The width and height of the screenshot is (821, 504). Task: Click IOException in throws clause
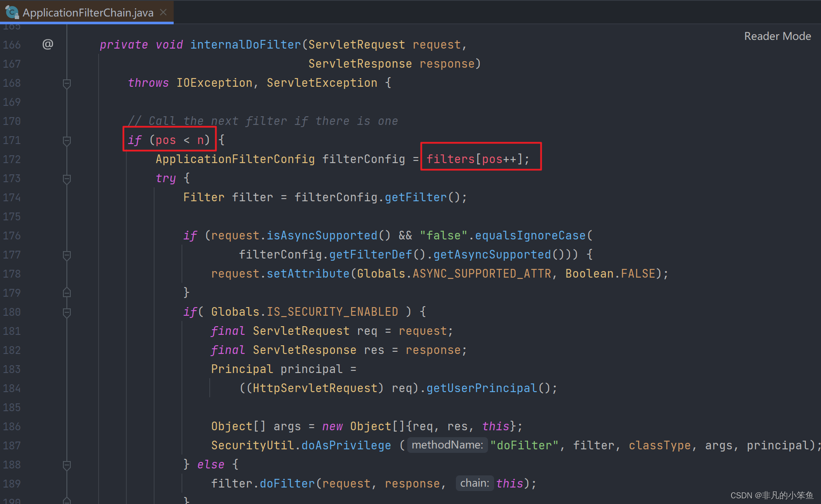tap(214, 83)
